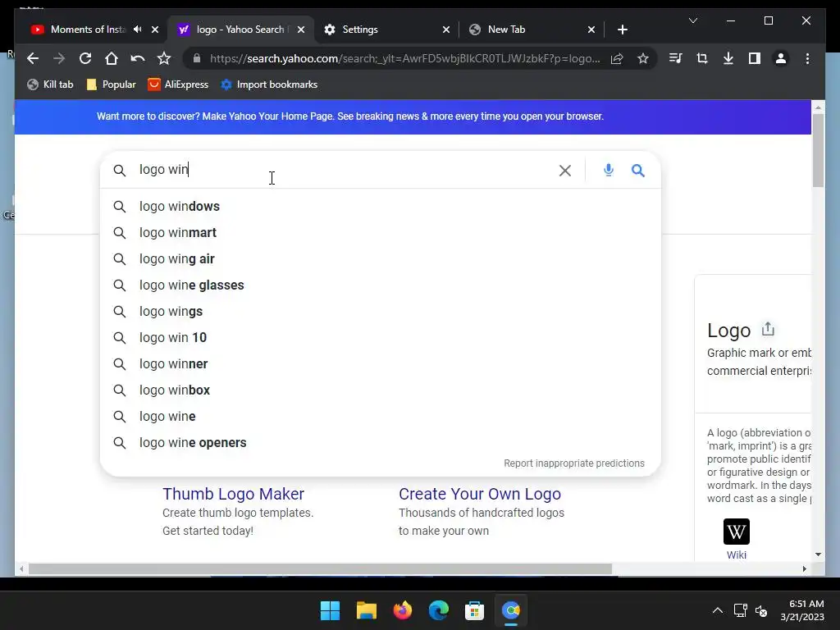This screenshot has height=630, width=840.
Task: Click the Import bookmarks shortcut
Action: (x=269, y=84)
